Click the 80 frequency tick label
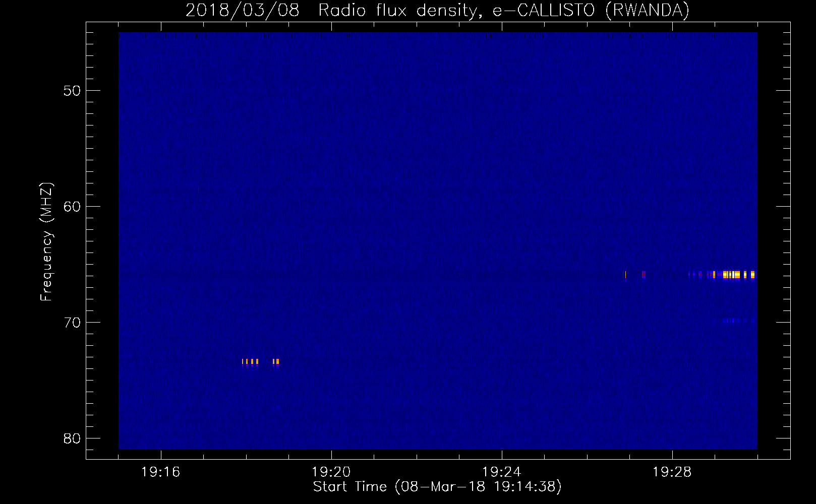This screenshot has height=504, width=816. (73, 438)
